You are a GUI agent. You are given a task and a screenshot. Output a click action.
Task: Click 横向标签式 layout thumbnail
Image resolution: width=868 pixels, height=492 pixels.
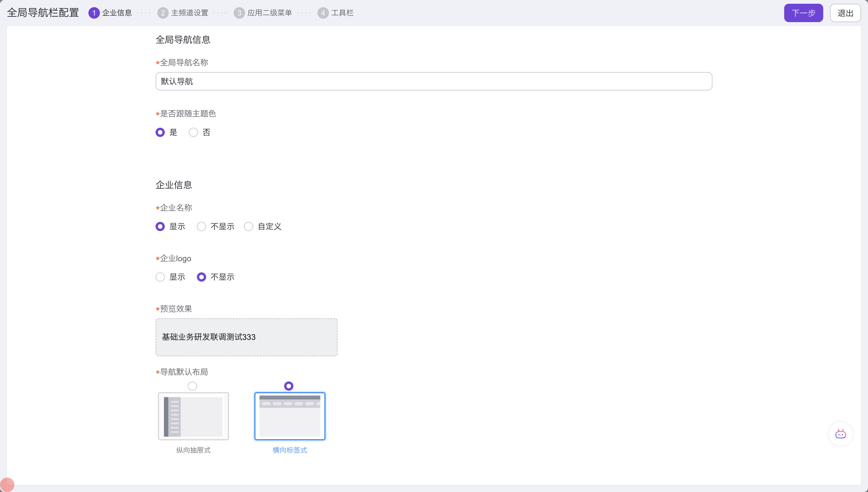point(290,416)
